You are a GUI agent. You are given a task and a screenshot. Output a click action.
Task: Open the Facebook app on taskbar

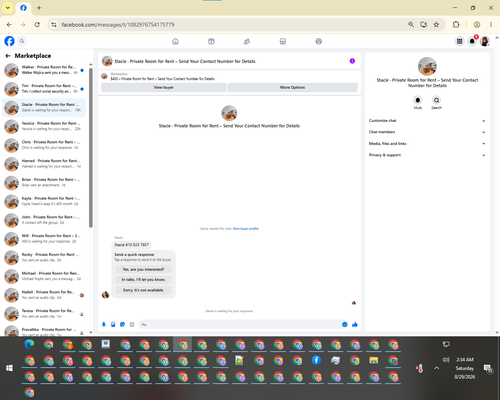pos(316,360)
